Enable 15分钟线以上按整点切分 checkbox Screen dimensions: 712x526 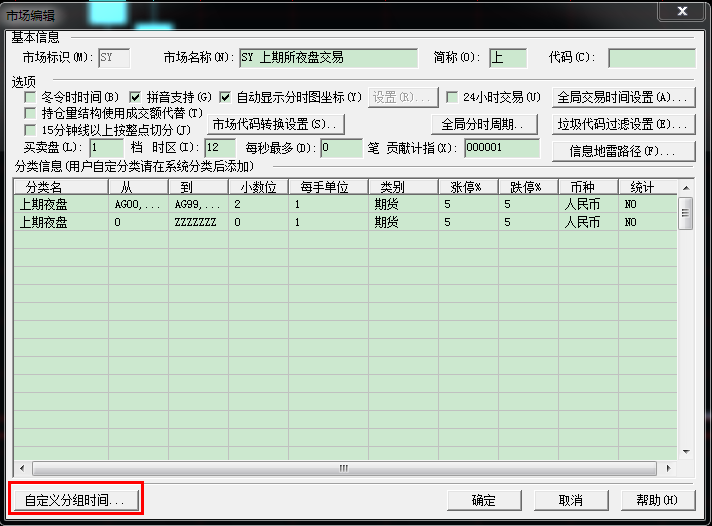(30, 130)
